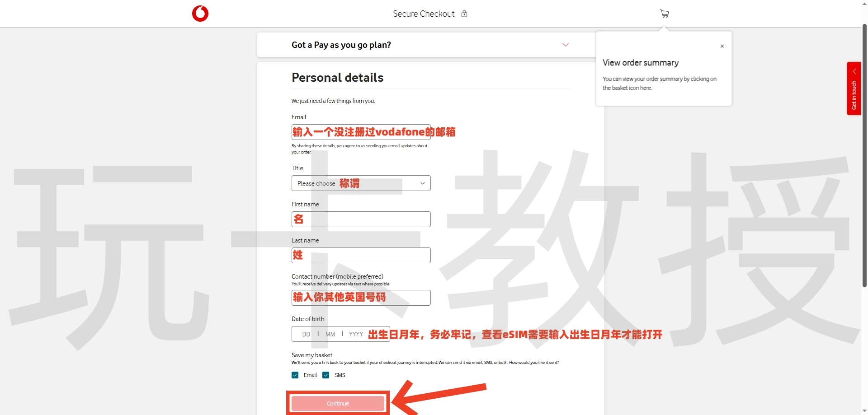
Task: Toggle the Email save basket checkbox
Action: 295,375
